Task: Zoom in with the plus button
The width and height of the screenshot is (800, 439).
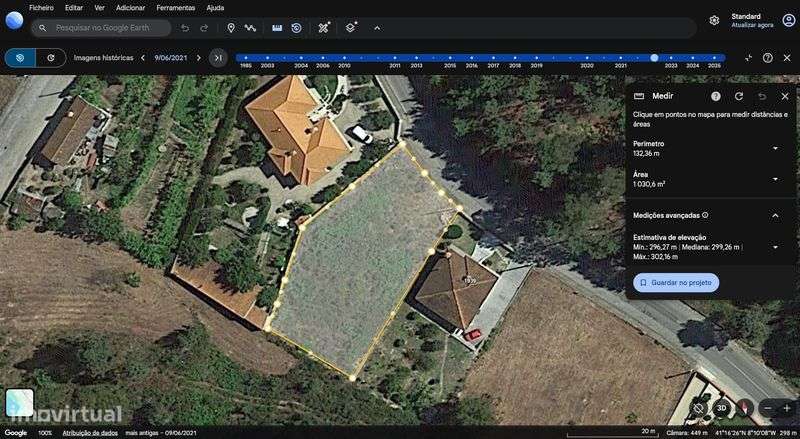Action: tap(786, 408)
